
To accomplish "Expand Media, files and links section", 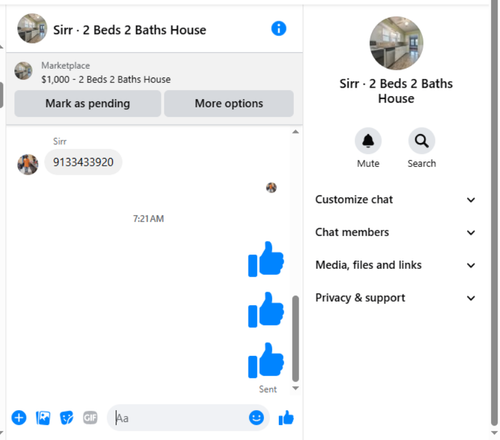I will point(395,265).
